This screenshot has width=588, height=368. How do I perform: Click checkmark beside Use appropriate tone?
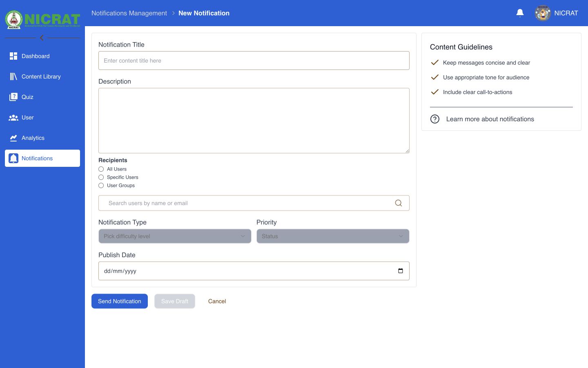click(x=435, y=77)
